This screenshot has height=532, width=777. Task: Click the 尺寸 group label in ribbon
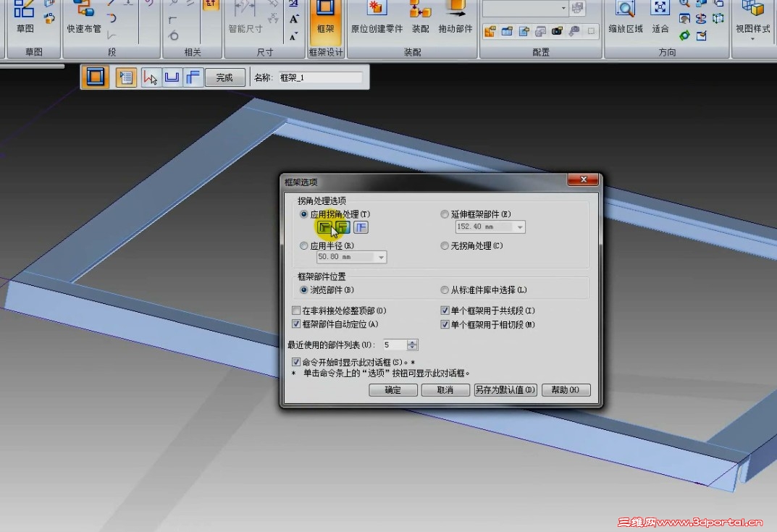(264, 52)
